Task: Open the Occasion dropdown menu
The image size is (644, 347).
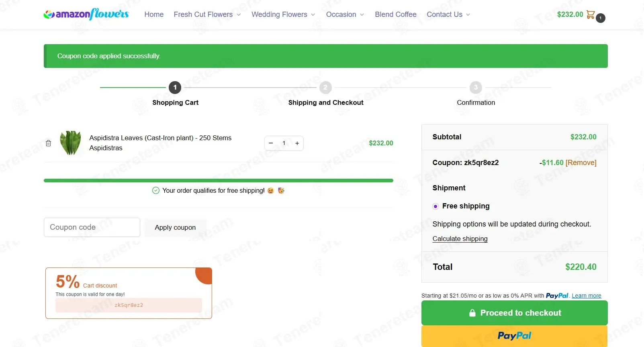Action: coord(345,14)
